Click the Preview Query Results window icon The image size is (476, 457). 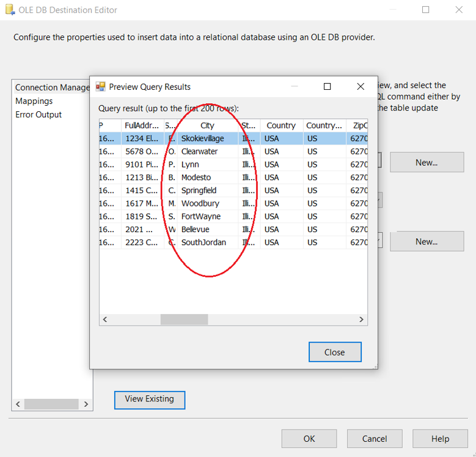click(x=100, y=87)
